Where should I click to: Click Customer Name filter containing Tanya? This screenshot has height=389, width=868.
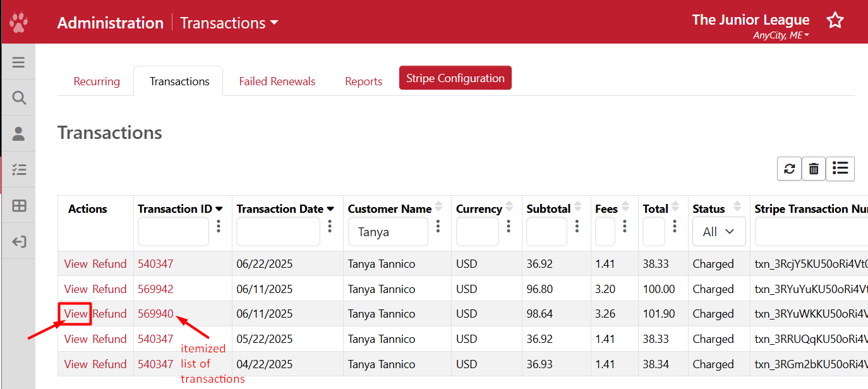[388, 232]
